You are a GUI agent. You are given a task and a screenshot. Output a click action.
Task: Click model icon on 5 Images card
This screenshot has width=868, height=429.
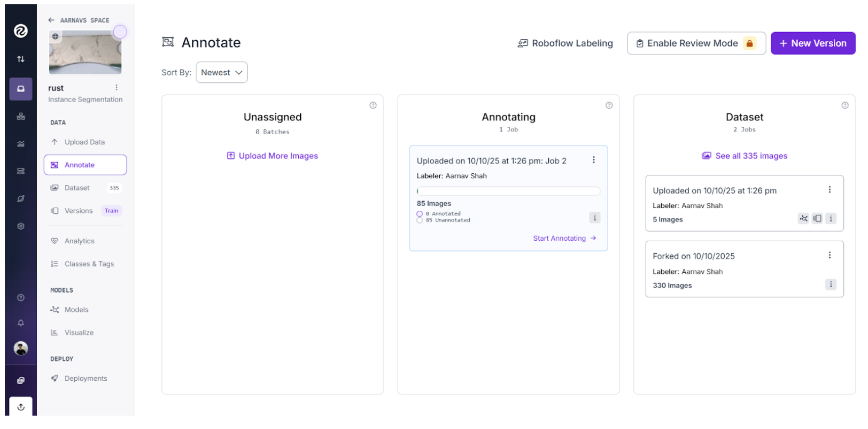803,219
